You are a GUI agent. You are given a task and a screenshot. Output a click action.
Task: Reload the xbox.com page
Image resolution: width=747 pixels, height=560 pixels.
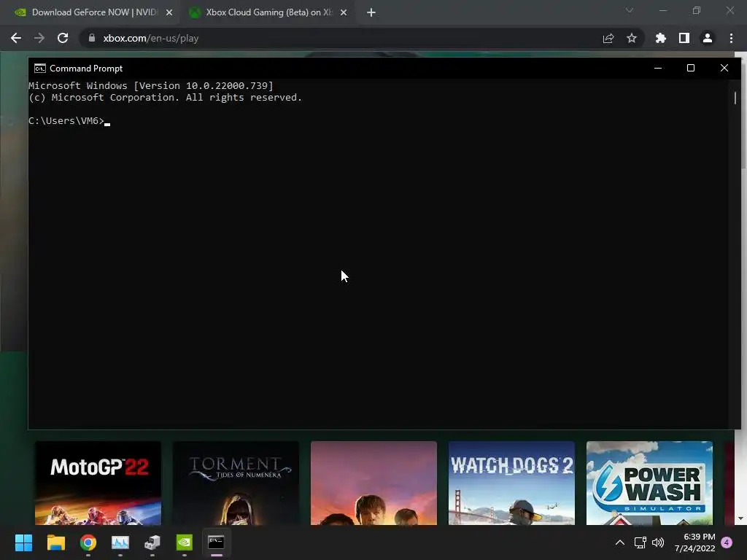[x=63, y=38]
